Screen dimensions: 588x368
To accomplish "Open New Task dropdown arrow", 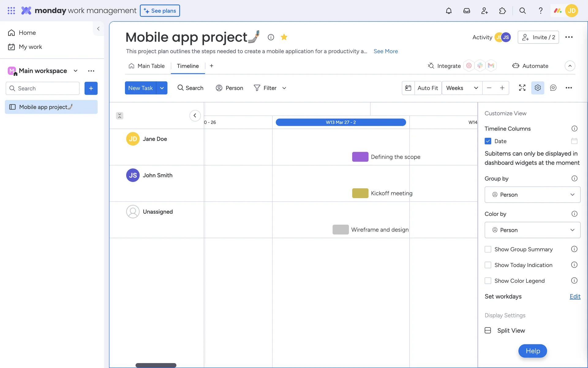I will coord(162,88).
